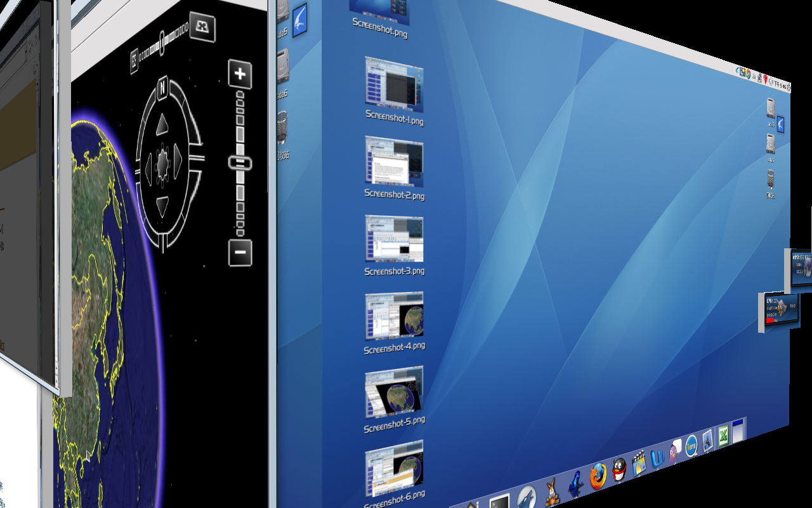Open the green Excel-style spreadsheet dock icon
This screenshot has height=508, width=812.
coord(723,437)
